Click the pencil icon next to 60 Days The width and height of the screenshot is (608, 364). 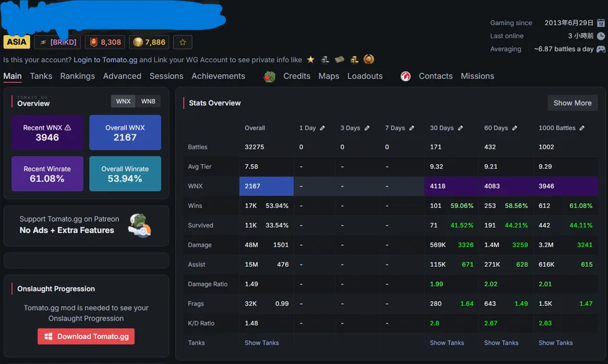pyautogui.click(x=515, y=128)
